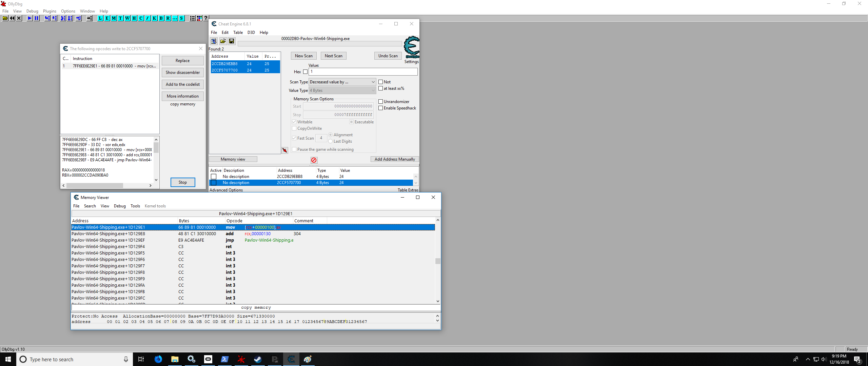This screenshot has height=366, width=868.
Task: Click the Trace over toolbar icon
Action: click(x=70, y=18)
